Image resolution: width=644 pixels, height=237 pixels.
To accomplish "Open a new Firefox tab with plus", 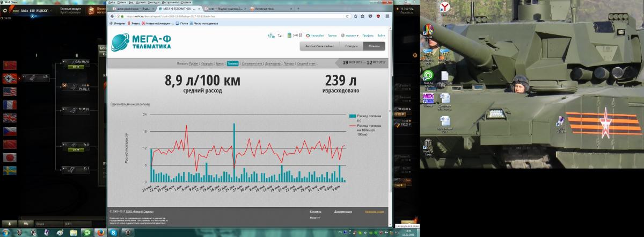I will (298, 9).
